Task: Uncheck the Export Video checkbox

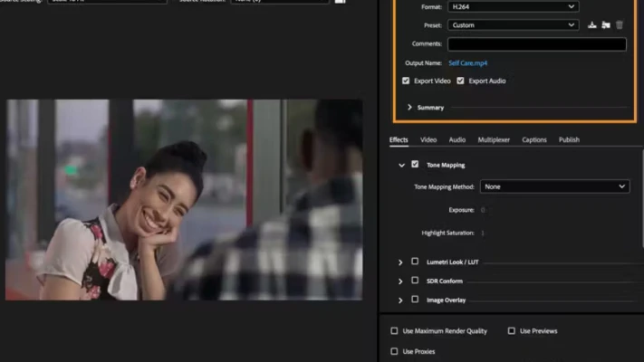Action: (406, 81)
